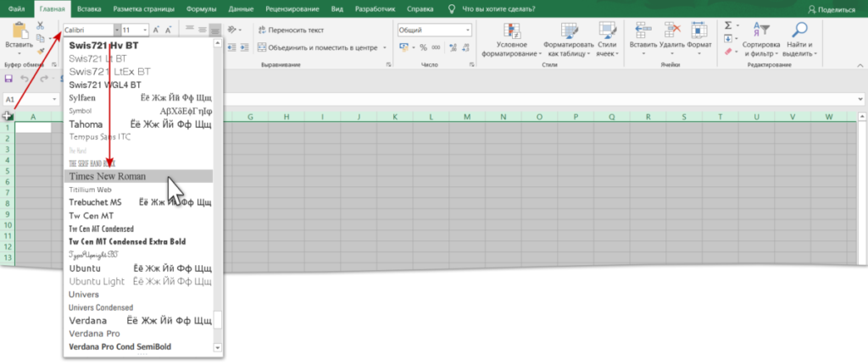Image resolution: width=868 pixels, height=364 pixels.
Task: Select Verdana font in the list
Action: click(x=138, y=320)
